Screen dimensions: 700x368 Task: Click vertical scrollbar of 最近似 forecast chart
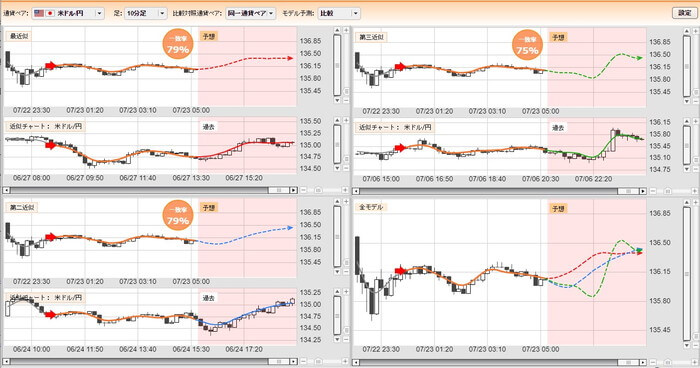click(x=337, y=65)
